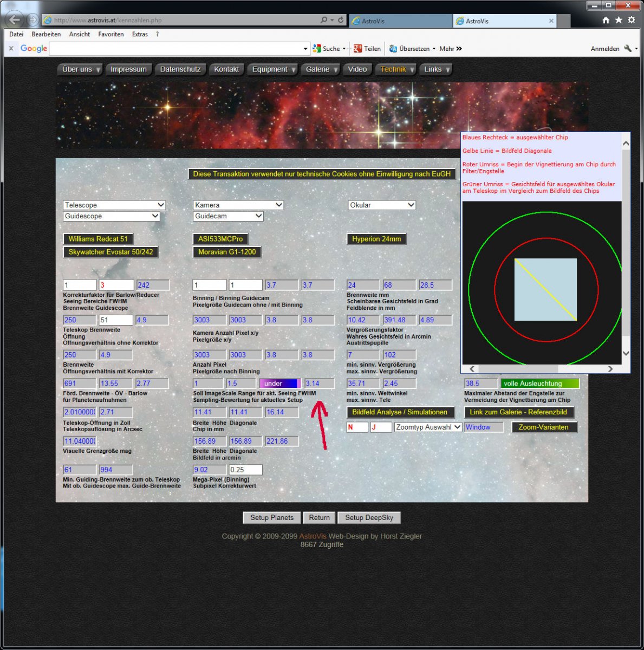The width and height of the screenshot is (644, 650).
Task: Open the Guidescope dropdown
Action: (x=112, y=216)
